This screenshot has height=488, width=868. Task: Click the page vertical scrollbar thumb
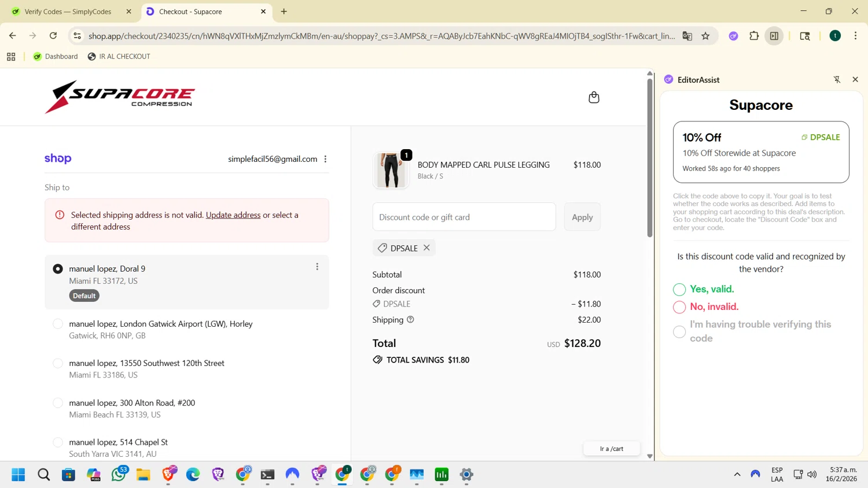click(x=650, y=157)
